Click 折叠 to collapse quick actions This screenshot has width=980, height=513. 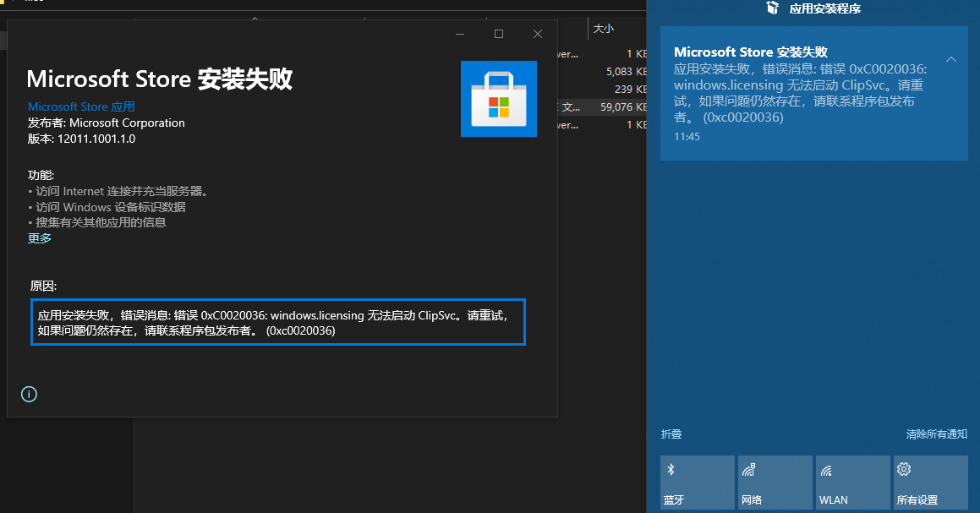[x=671, y=434]
